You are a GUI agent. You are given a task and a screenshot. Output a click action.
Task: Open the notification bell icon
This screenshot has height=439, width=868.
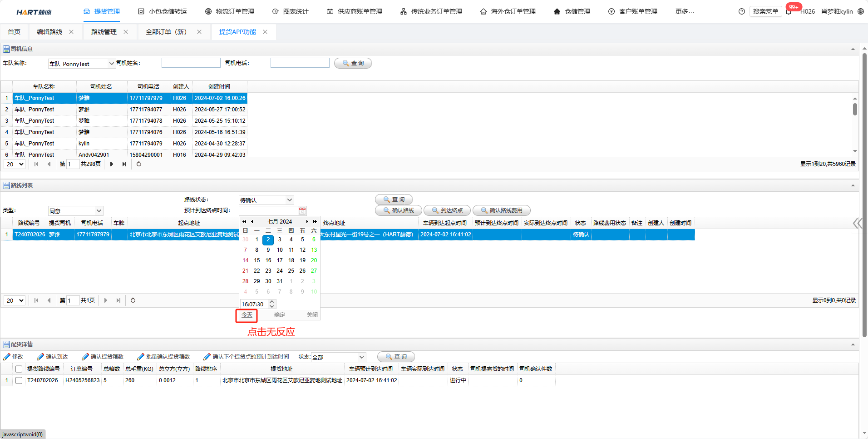[789, 11]
